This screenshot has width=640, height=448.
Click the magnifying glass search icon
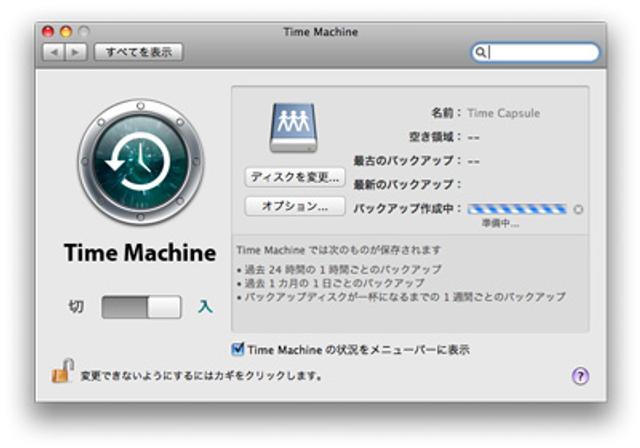pos(481,53)
